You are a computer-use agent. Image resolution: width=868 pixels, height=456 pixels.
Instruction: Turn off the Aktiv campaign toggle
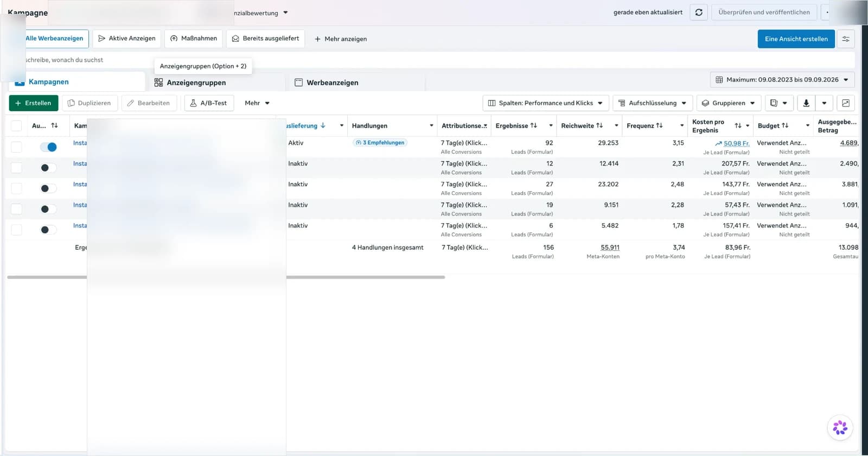coord(48,147)
